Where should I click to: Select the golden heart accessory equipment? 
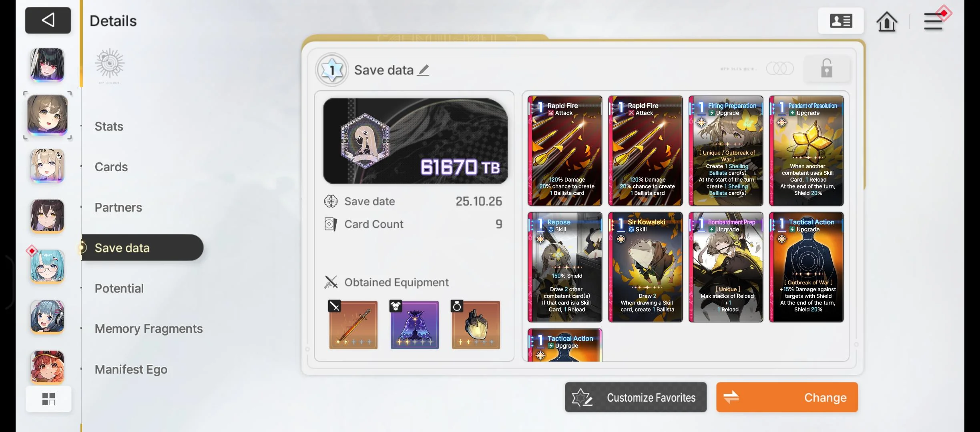476,325
